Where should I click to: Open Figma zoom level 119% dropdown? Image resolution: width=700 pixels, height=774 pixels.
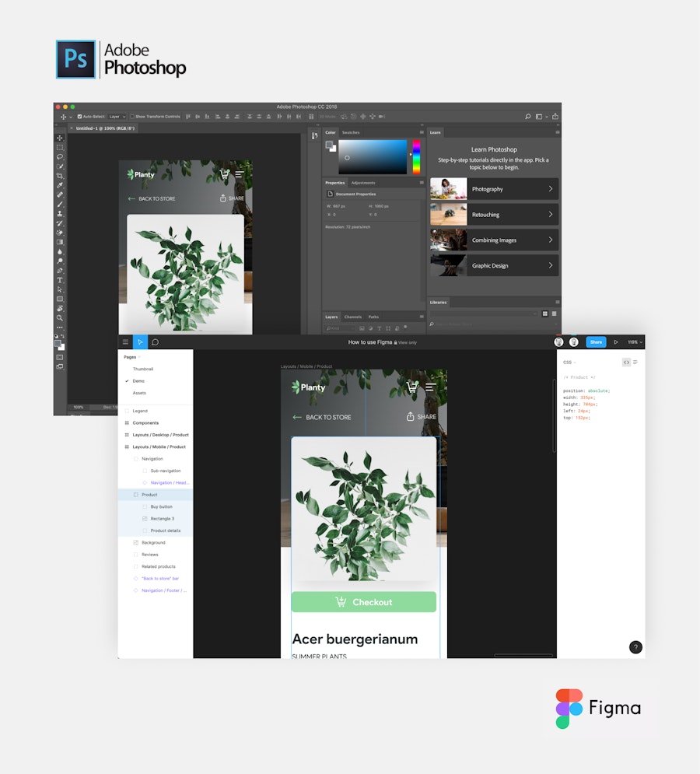[x=635, y=342]
